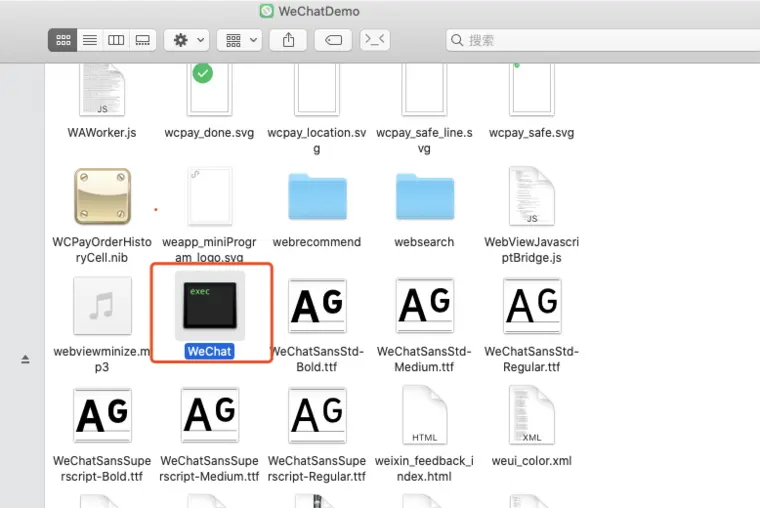Select the WeChat exec file icon
Viewport: 760px width, 508px height.
(x=210, y=306)
